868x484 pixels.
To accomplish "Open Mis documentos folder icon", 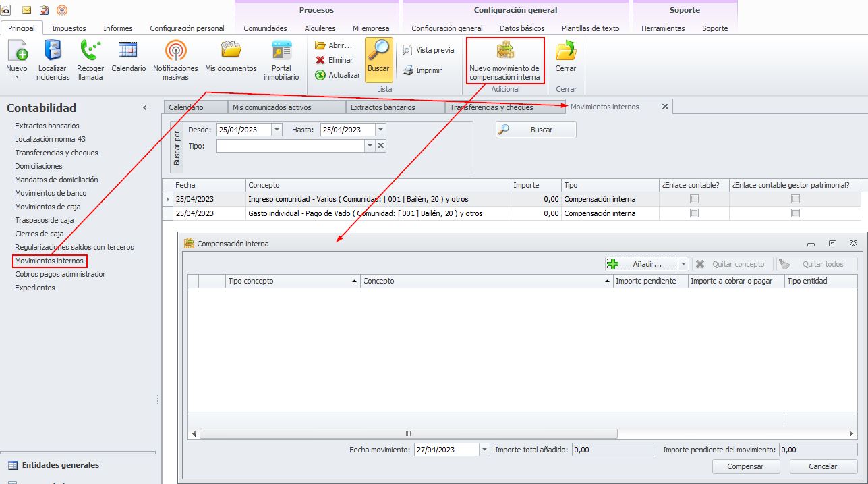I will point(231,57).
